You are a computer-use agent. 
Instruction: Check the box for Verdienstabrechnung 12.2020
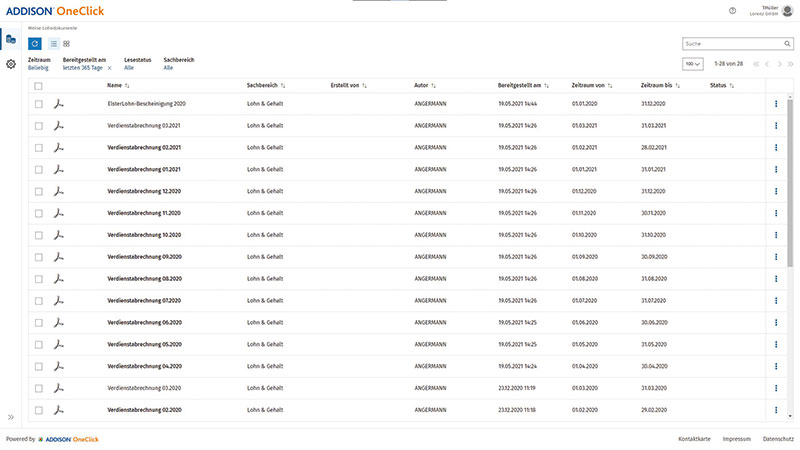point(39,191)
